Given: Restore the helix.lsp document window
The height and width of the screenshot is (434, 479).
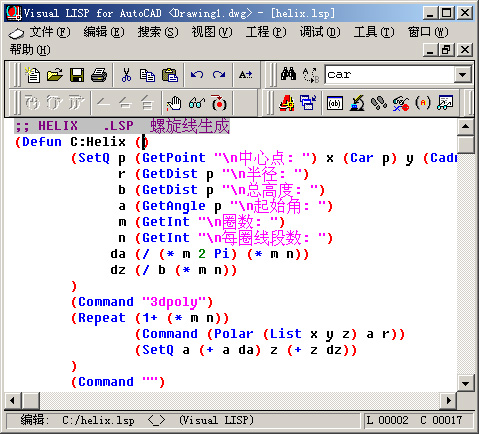Looking at the screenshot, I should coord(447,50).
